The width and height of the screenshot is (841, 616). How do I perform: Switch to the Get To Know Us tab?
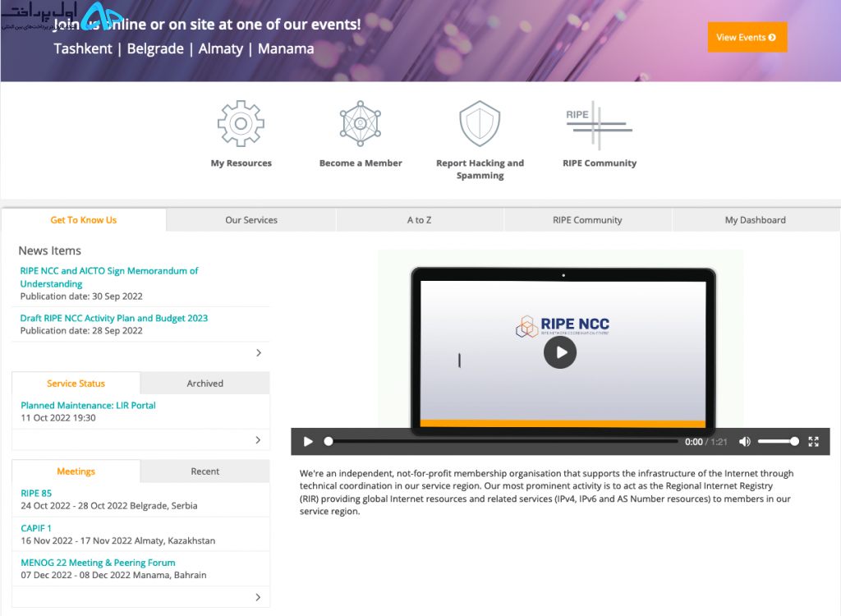point(84,220)
